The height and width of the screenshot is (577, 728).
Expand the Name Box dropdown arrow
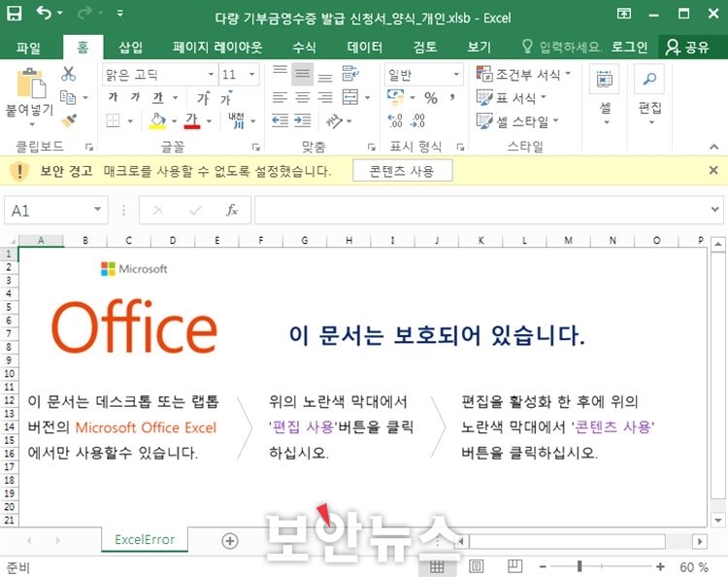(97, 210)
